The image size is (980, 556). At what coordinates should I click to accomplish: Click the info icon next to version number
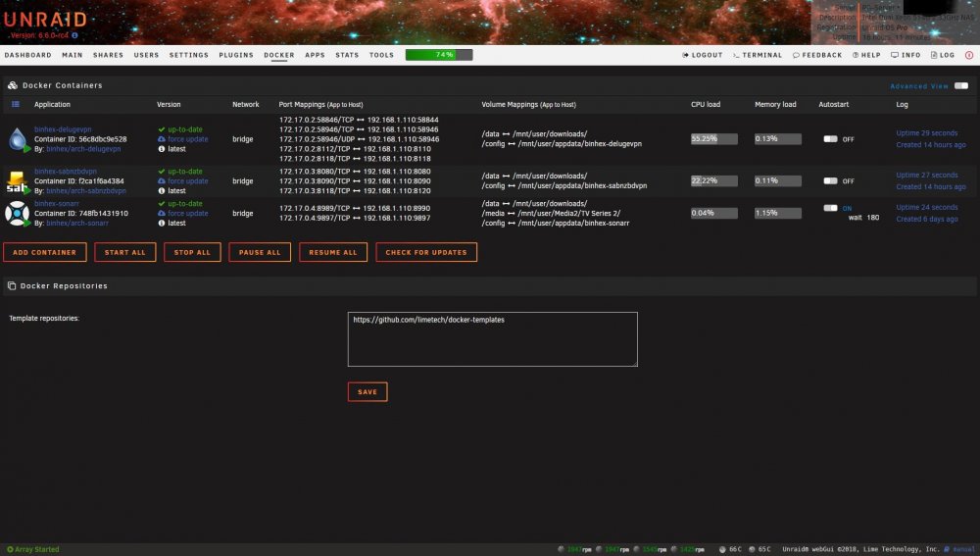click(x=74, y=35)
